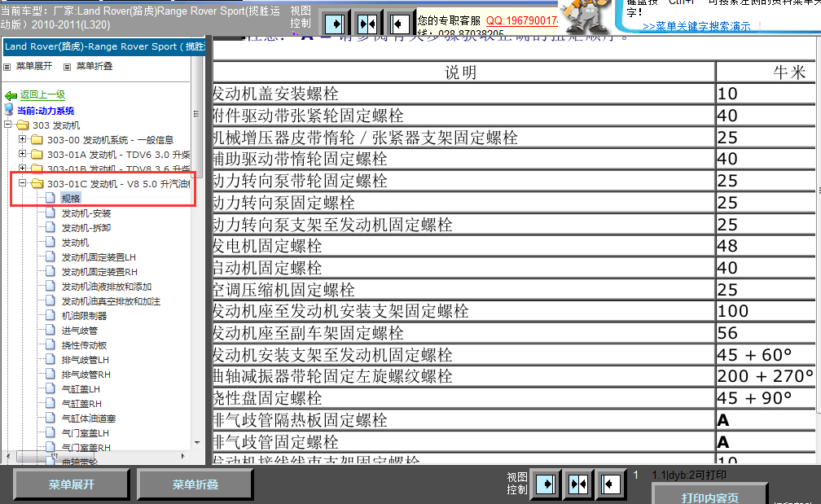Click the top view-control center-split icon
Image resolution: width=821 pixels, height=504 pixels.
coord(367,24)
